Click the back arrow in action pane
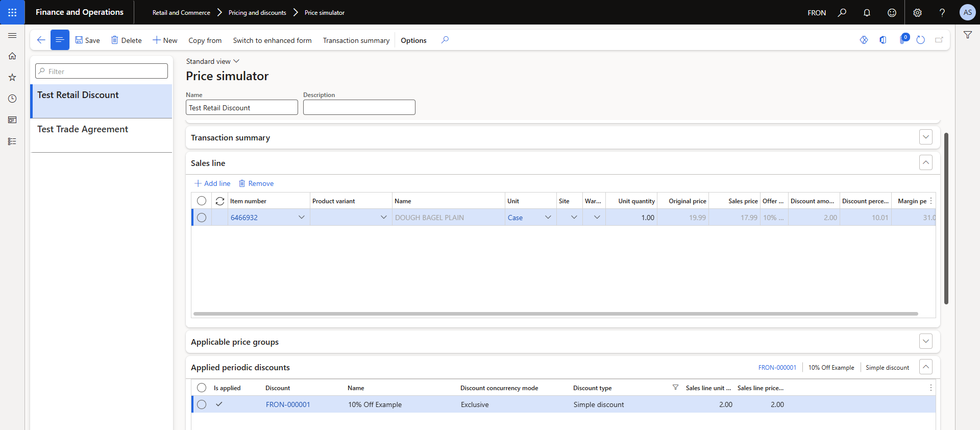The image size is (980, 430). click(41, 40)
